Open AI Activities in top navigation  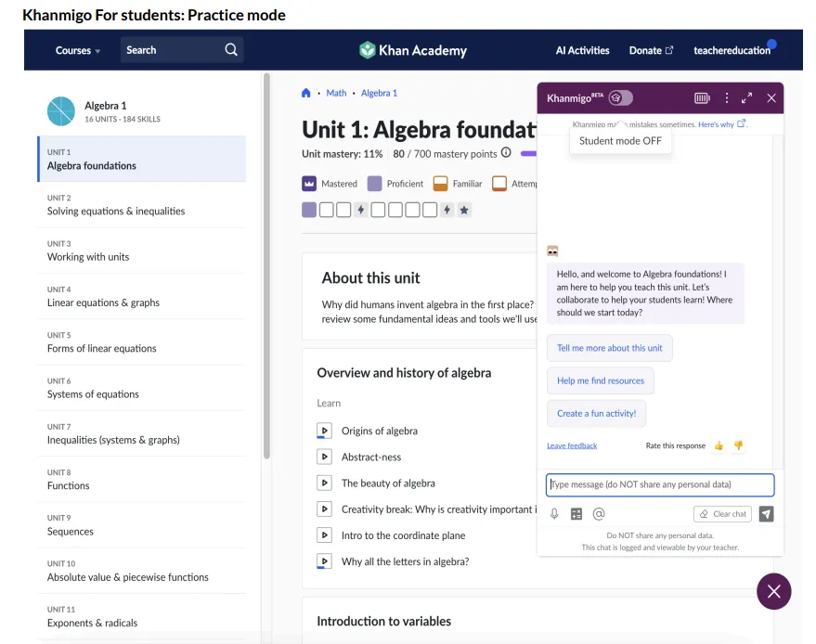582,50
